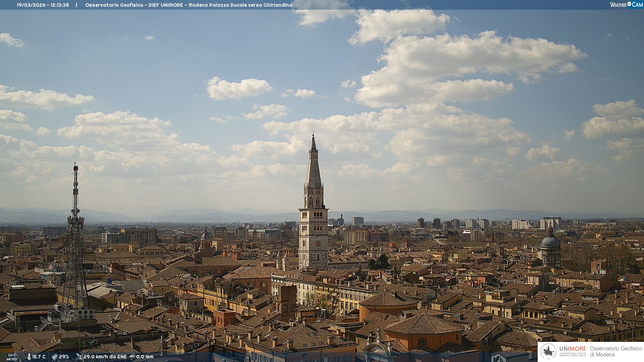The image size is (644, 362).
Task: Click the camera lens in WeatherCam logo
Action: point(629,4)
